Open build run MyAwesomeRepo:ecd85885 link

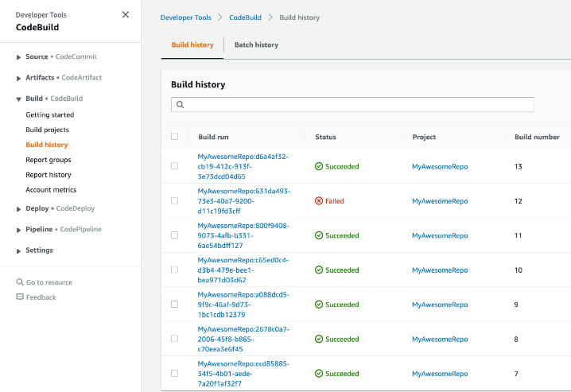pyautogui.click(x=243, y=374)
